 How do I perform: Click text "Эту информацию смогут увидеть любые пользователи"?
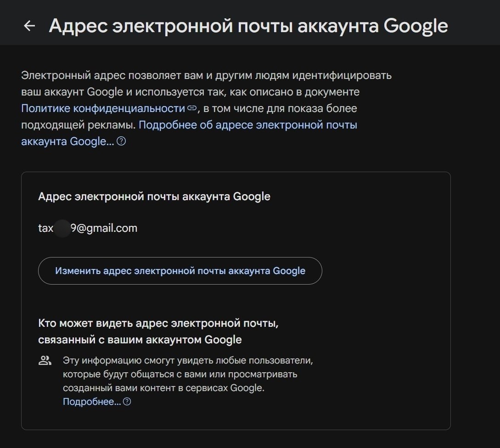tap(188, 360)
